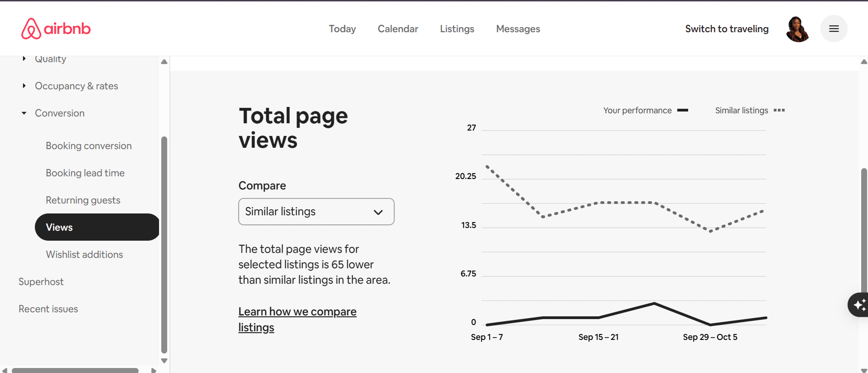Select the Views sidebar item
Screen dimensions: 868x373
pos(97,227)
